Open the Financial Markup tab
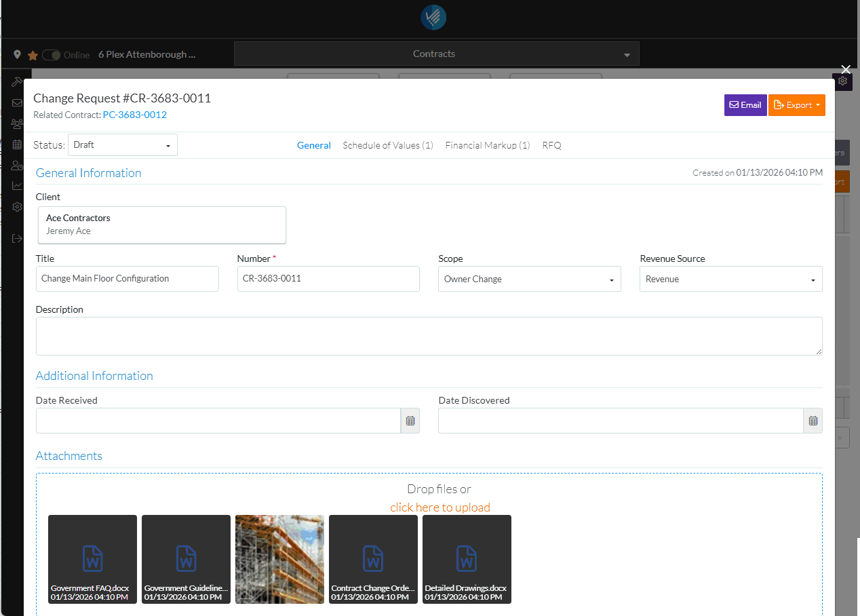860x616 pixels. 487,145
